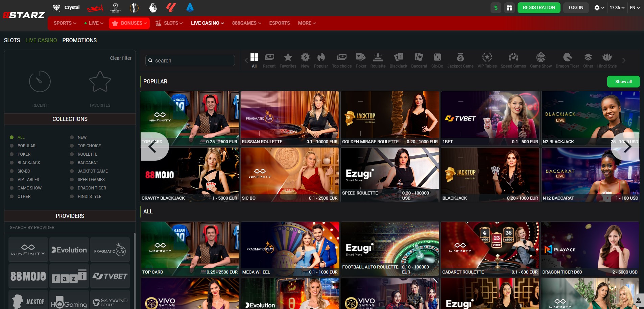Click the LOG IN button
The image size is (644, 309).
(576, 7)
